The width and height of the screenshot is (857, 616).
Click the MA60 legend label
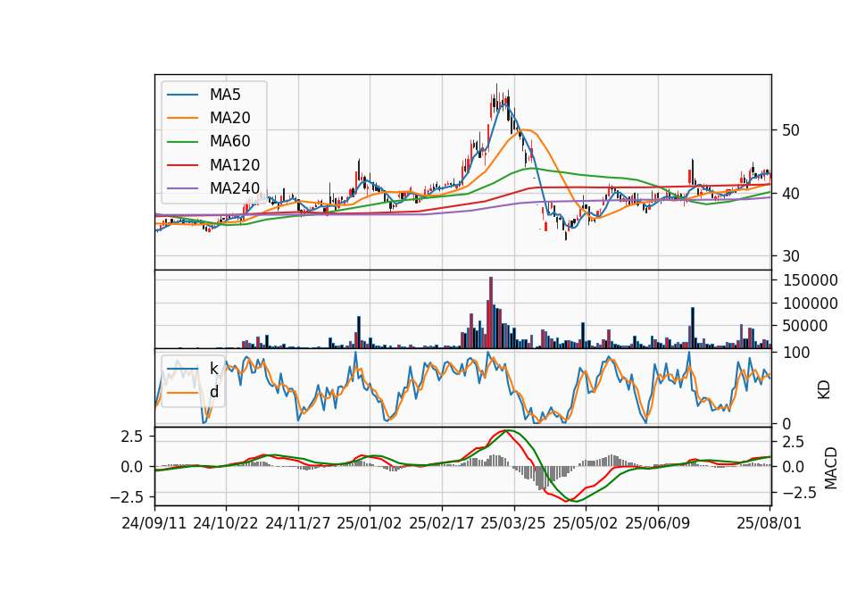point(229,142)
